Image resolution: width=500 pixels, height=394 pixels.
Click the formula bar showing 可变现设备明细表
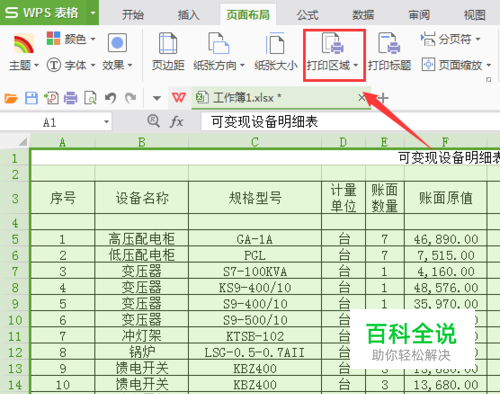coord(350,122)
